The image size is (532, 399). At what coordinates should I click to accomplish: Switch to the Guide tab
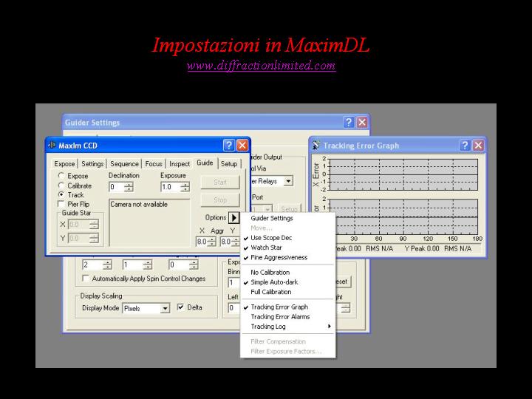(205, 163)
